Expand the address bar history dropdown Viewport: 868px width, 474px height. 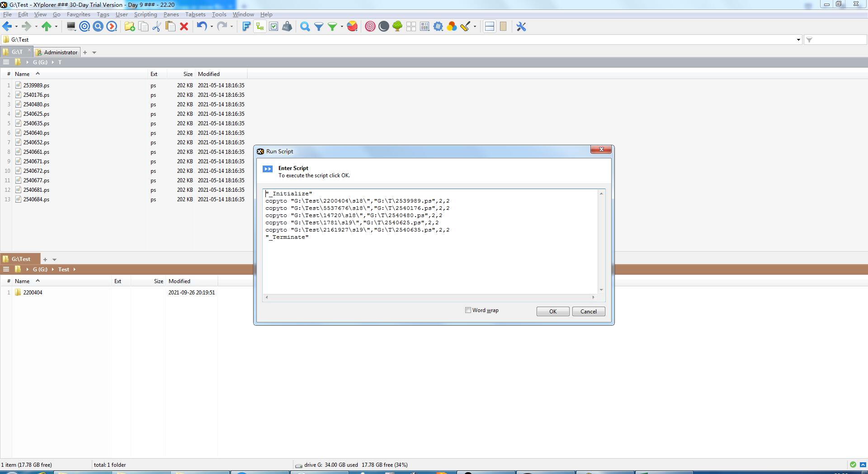point(798,40)
